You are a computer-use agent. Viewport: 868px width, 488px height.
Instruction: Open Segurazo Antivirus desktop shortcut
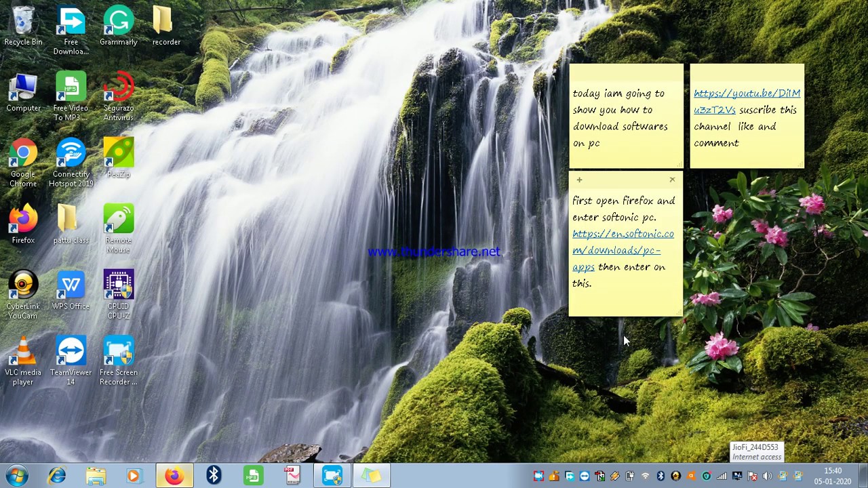click(119, 96)
